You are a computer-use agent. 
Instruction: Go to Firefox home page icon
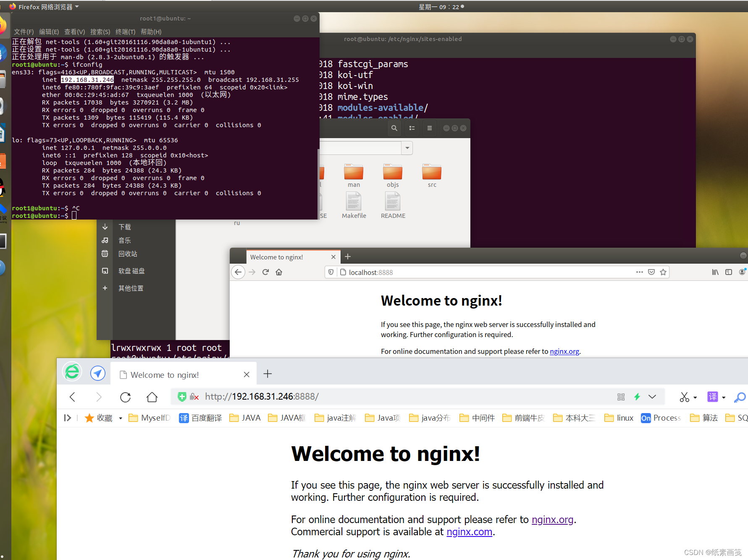pyautogui.click(x=279, y=272)
